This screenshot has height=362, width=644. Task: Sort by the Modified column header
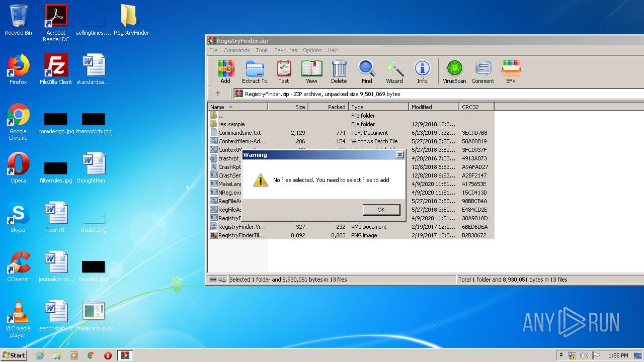(434, 107)
